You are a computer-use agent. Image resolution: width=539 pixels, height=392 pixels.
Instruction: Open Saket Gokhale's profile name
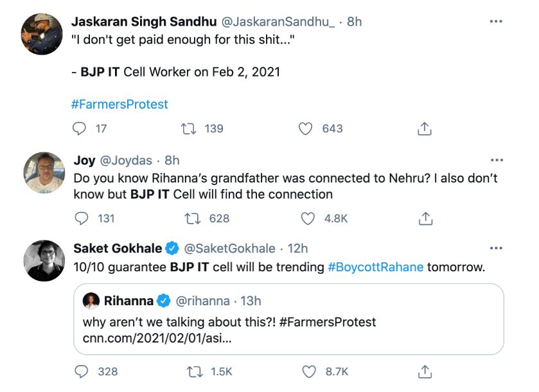click(x=117, y=248)
